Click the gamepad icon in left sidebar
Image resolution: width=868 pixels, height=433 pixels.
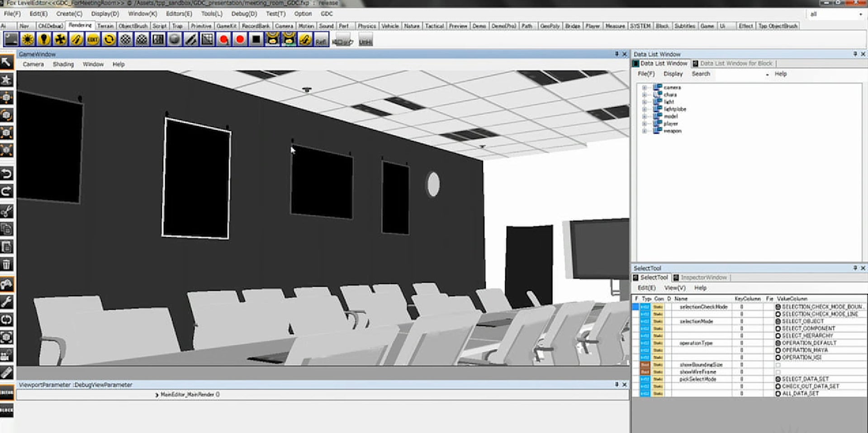click(6, 284)
